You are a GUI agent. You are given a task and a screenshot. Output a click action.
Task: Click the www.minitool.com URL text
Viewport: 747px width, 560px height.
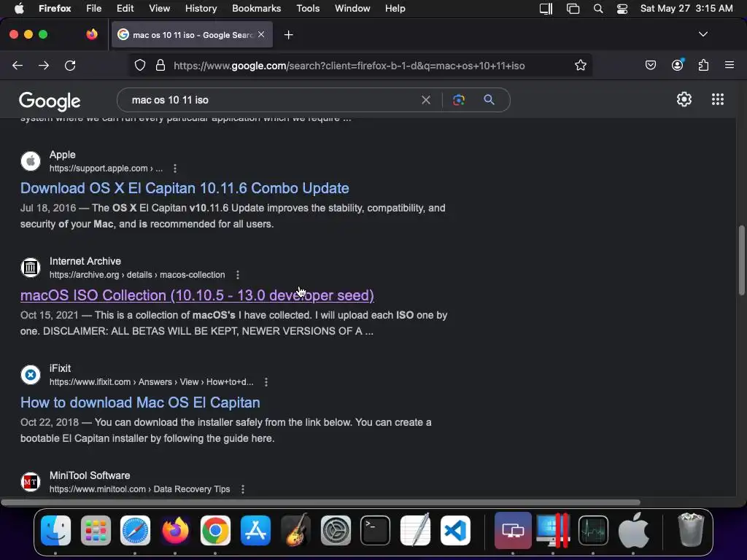coord(139,489)
